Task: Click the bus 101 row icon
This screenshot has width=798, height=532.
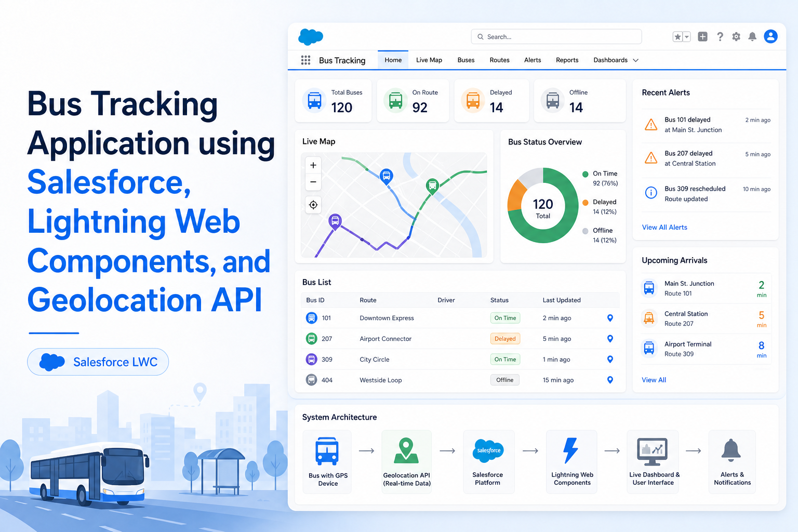Action: click(311, 318)
